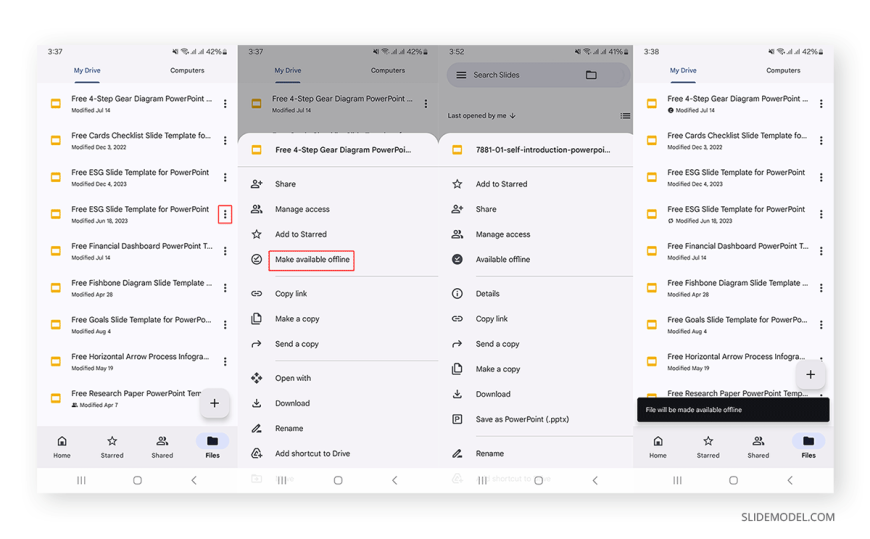Go to Home in leftmost screen's bottom bar
870x539 pixels.
click(62, 447)
